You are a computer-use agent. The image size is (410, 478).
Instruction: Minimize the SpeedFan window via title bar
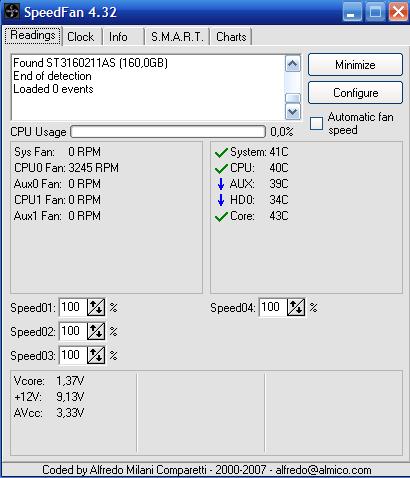(x=352, y=12)
